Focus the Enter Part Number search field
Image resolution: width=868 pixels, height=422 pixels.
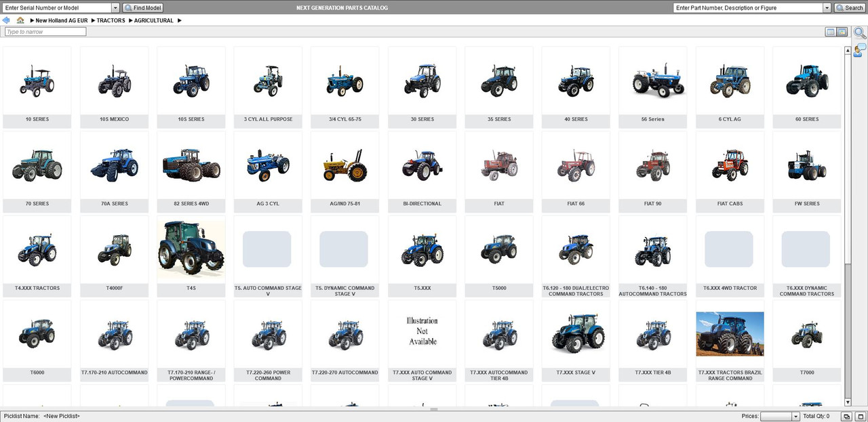748,8
